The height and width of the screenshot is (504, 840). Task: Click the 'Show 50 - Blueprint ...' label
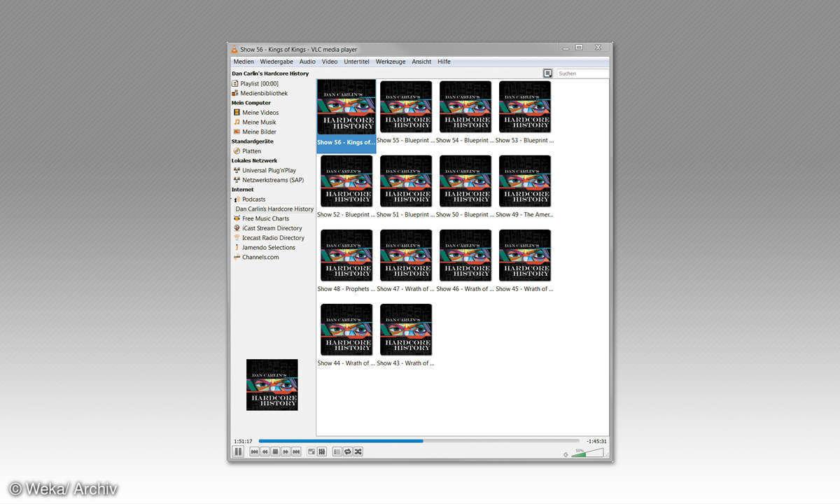coord(465,215)
